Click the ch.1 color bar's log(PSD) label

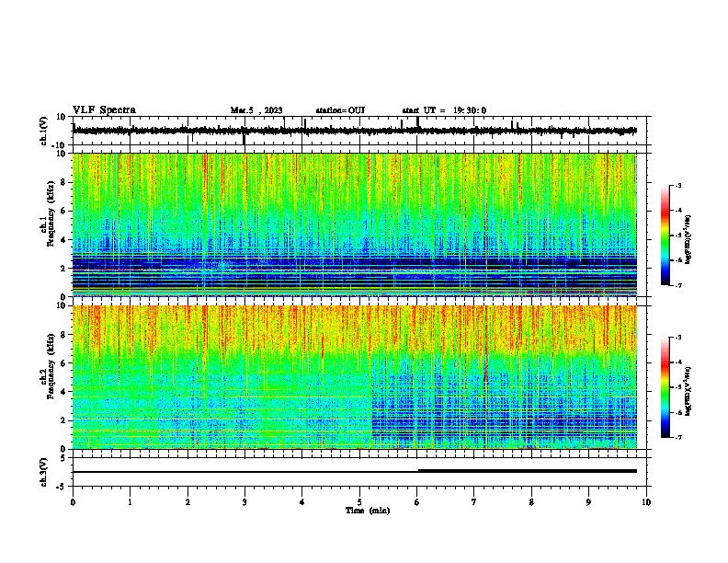688,240
